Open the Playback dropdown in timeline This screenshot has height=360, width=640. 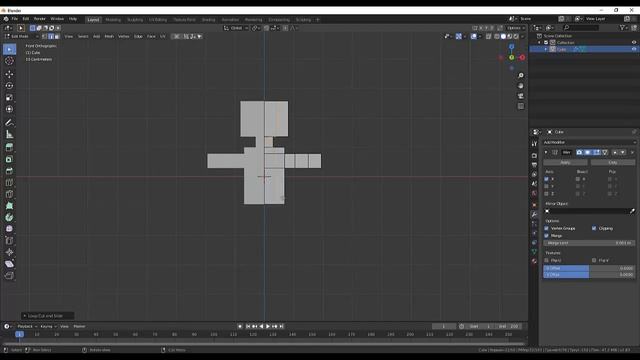(x=27, y=327)
